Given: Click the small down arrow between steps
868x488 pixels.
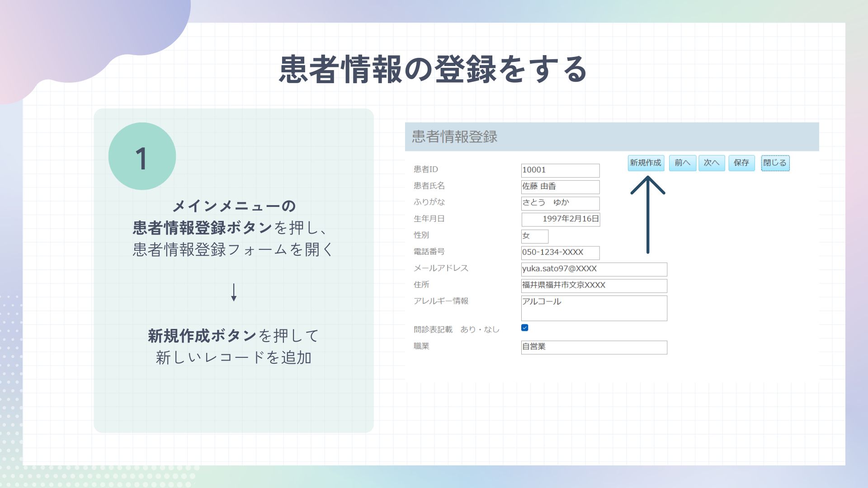Looking at the screenshot, I should point(234,292).
